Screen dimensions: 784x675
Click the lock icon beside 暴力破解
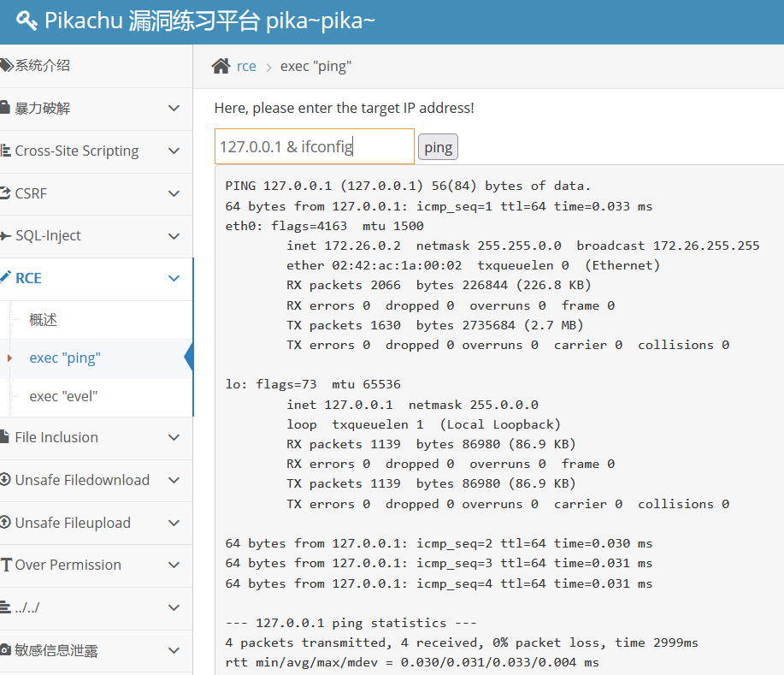[4, 108]
